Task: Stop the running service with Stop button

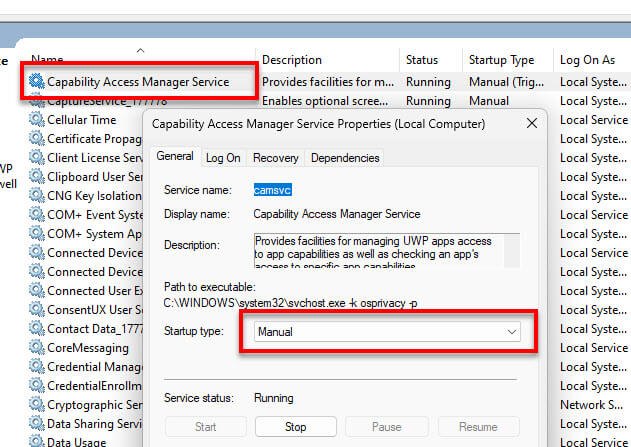Action: (296, 426)
